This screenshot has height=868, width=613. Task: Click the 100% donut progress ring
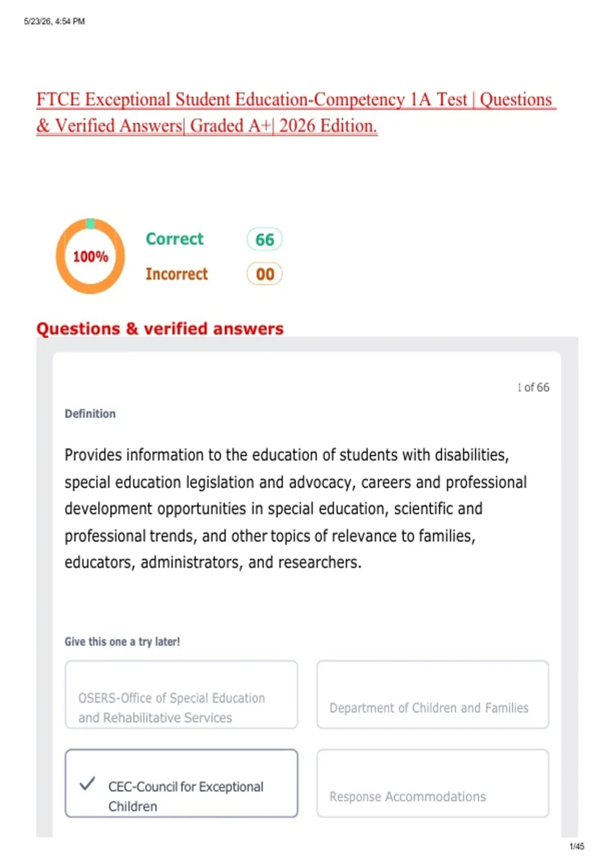(x=90, y=256)
